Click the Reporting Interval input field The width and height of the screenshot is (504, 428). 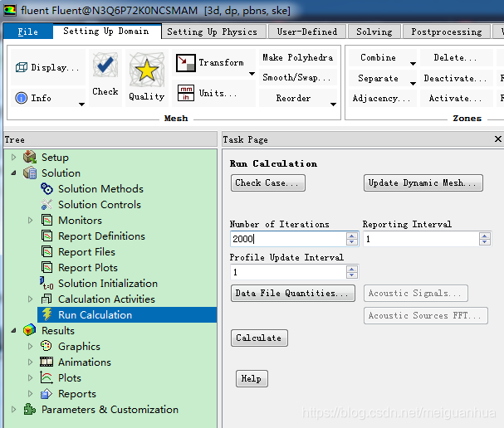coord(419,239)
